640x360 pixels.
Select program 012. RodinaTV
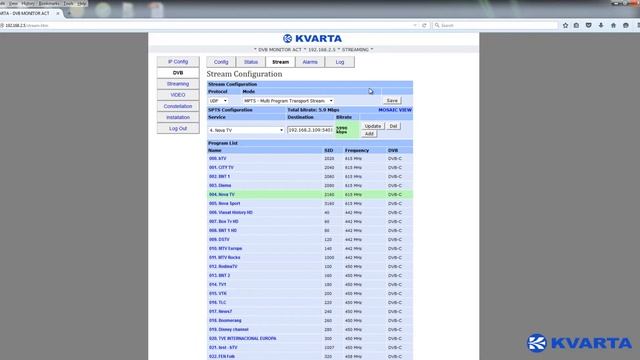tap(223, 266)
